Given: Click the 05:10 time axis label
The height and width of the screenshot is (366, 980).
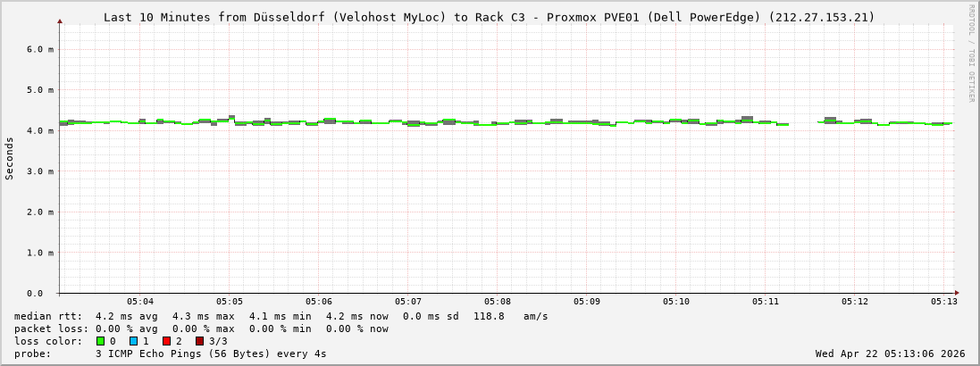Looking at the screenshot, I should [x=676, y=302].
